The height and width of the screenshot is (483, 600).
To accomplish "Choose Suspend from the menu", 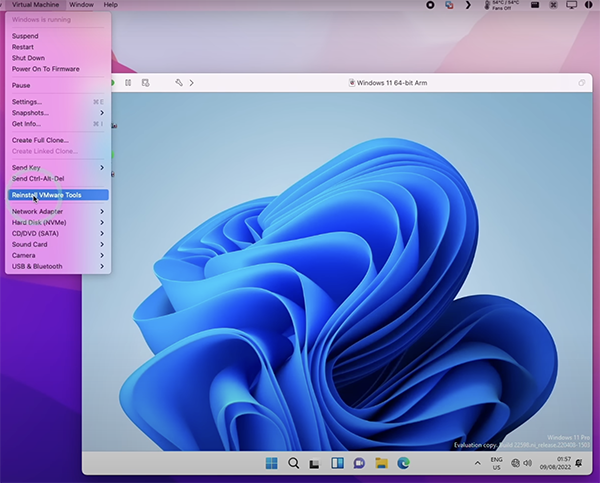I will 58,36.
